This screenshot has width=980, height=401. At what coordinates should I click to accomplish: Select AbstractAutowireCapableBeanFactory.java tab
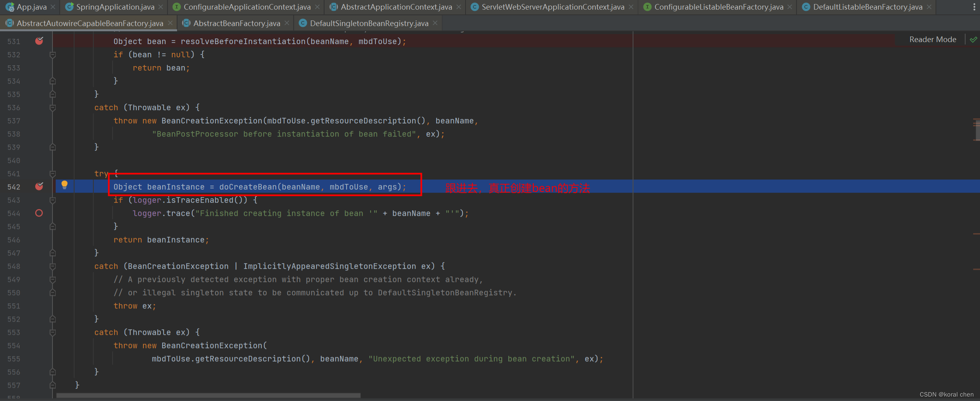pyautogui.click(x=90, y=23)
